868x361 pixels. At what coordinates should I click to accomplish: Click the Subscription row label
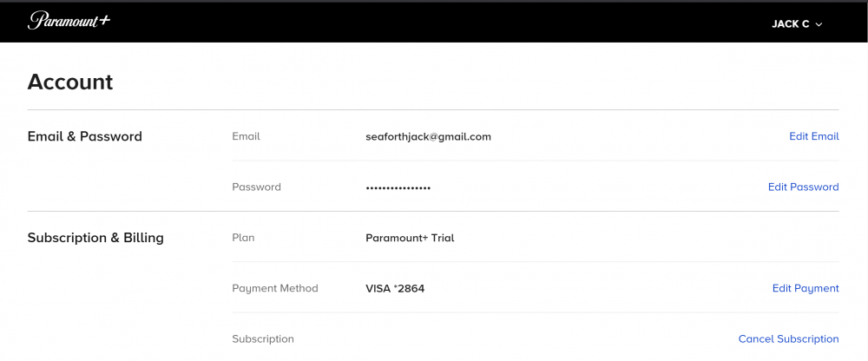[x=263, y=338]
